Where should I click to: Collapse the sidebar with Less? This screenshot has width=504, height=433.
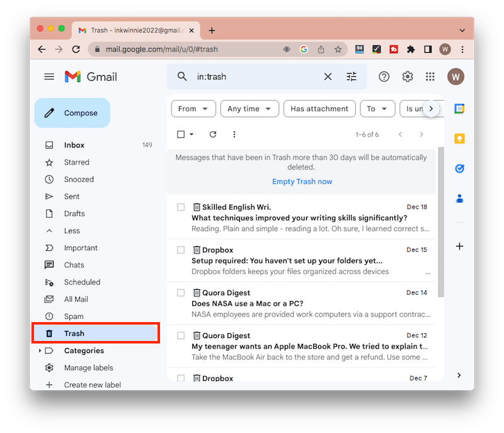(72, 231)
